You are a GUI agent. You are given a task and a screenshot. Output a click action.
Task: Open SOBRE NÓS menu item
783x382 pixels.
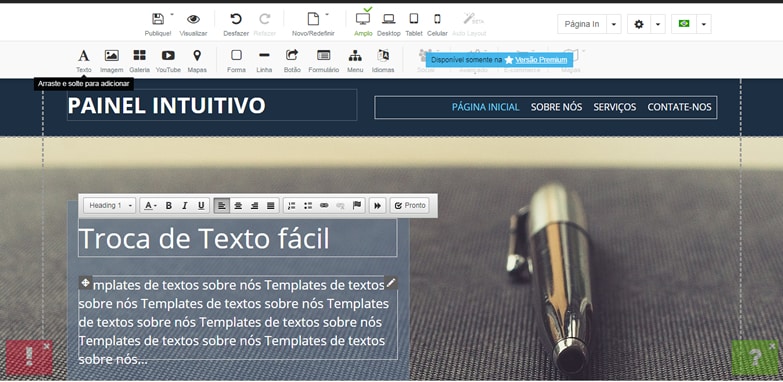pyautogui.click(x=556, y=107)
